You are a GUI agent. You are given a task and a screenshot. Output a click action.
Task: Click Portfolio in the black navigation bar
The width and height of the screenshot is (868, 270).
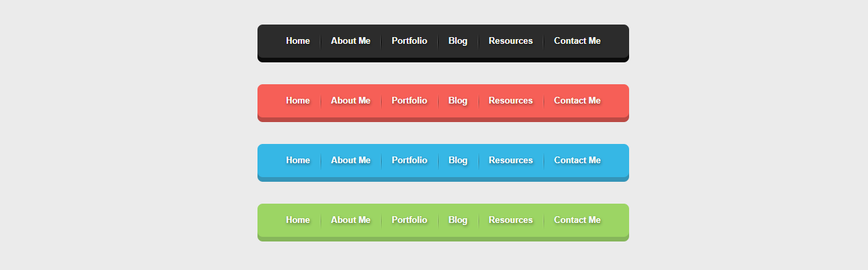(x=409, y=41)
